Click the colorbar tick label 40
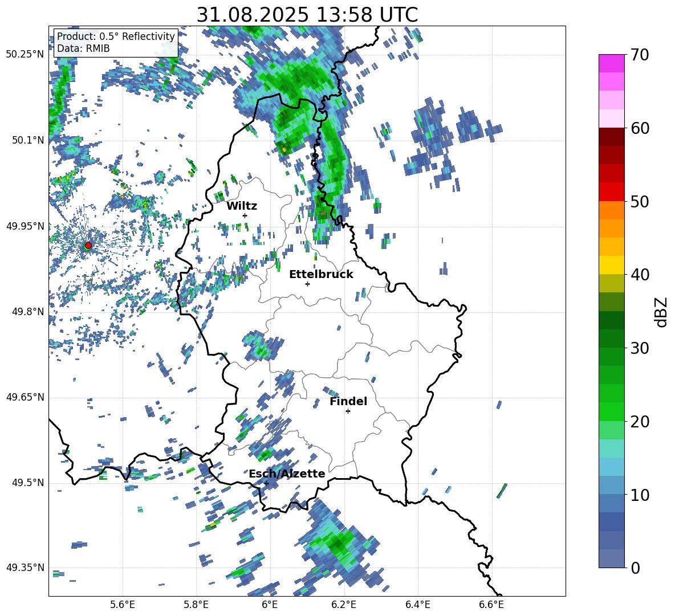Viewport: 675px width, 616px height. click(x=640, y=275)
